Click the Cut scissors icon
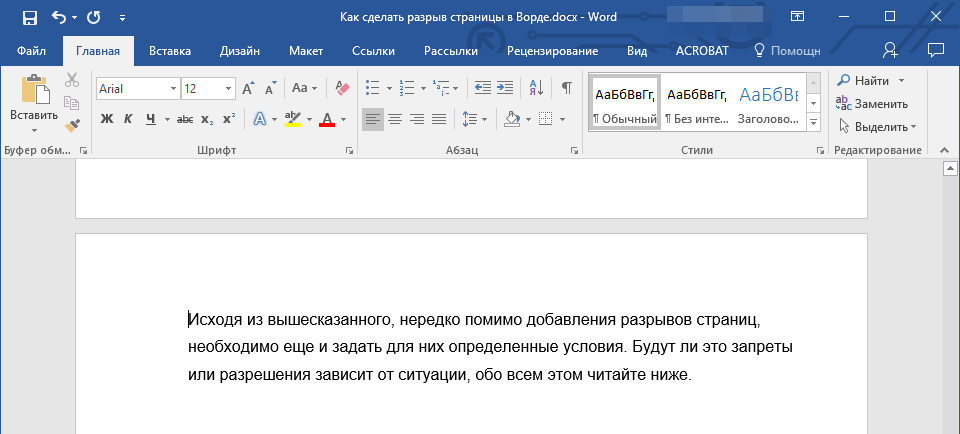Viewport: 960px width, 434px height. 72,81
